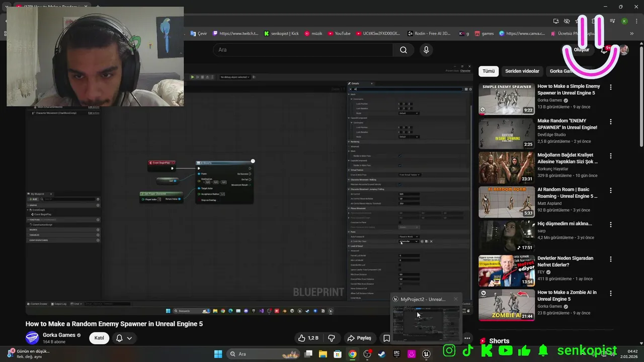Open the weather widget on the taskbar
The height and width of the screenshot is (362, 644).
tap(28, 354)
